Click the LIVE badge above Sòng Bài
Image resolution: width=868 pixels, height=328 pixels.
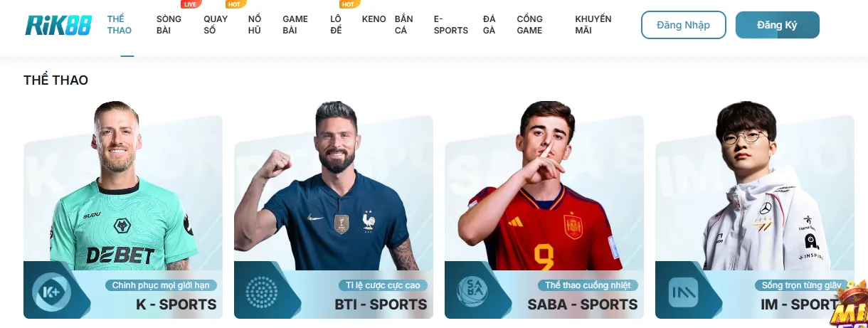click(190, 4)
